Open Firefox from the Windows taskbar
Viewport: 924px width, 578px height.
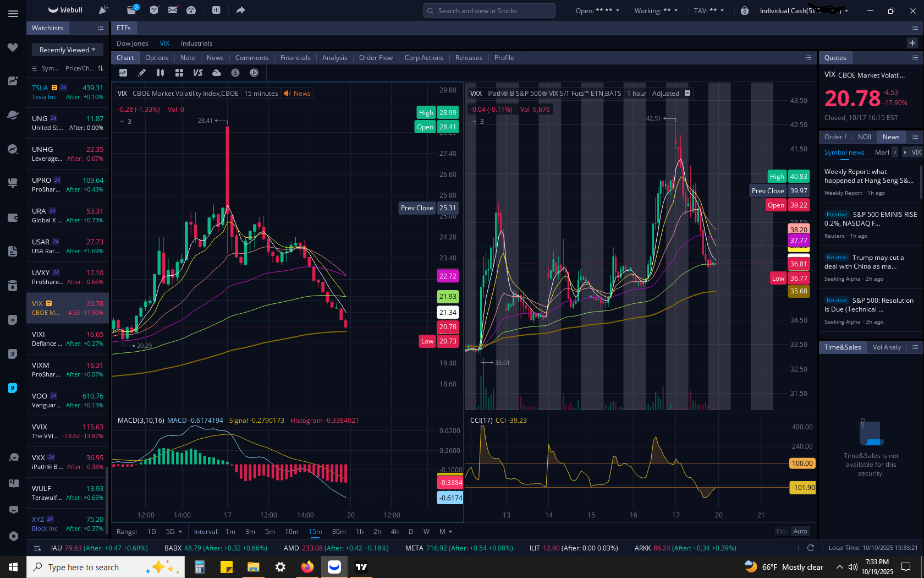[x=307, y=567]
